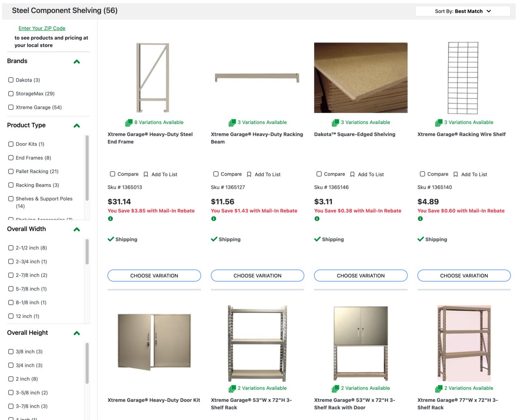
Task: Click Enter Your ZIP Code link
Action: (x=42, y=28)
